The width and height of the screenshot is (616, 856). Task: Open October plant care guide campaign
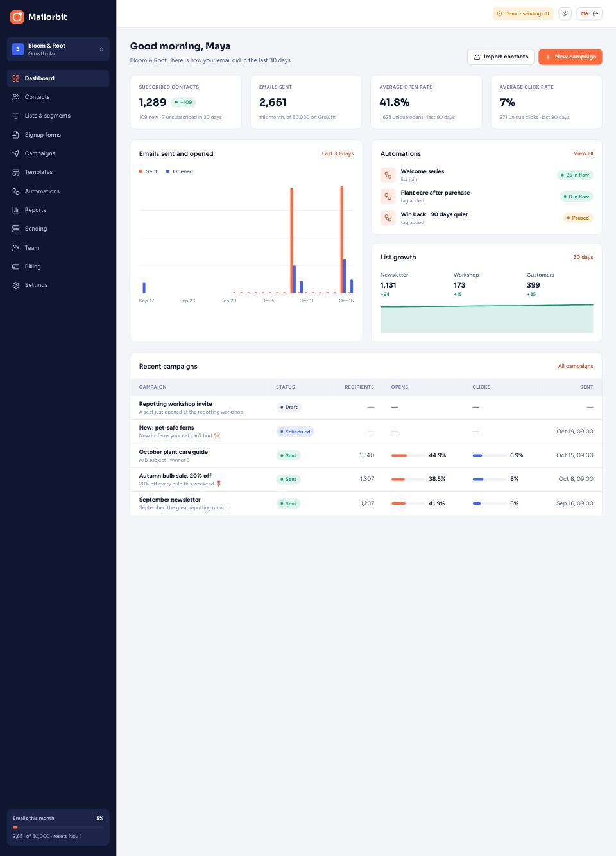pos(173,452)
